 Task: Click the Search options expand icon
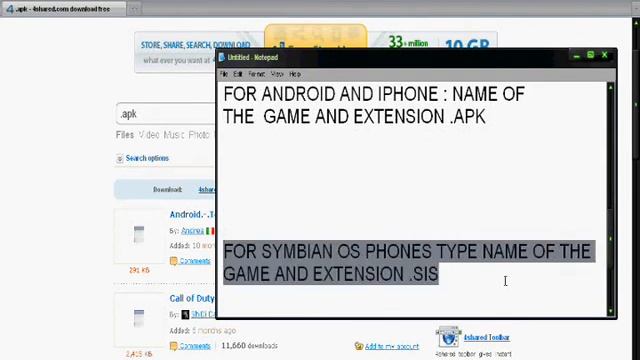[x=120, y=158]
